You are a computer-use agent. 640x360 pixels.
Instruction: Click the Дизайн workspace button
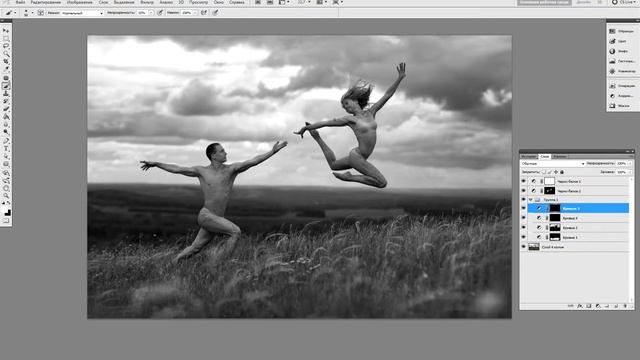click(584, 2)
